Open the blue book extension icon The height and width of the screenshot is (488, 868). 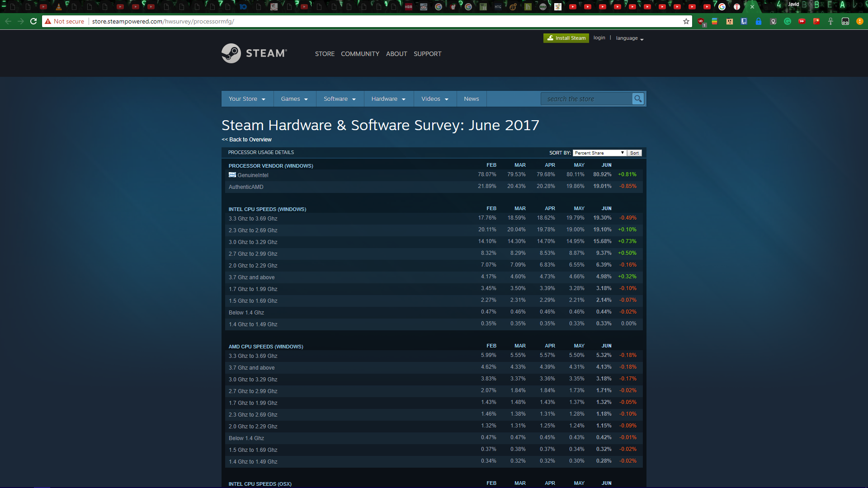[744, 21]
